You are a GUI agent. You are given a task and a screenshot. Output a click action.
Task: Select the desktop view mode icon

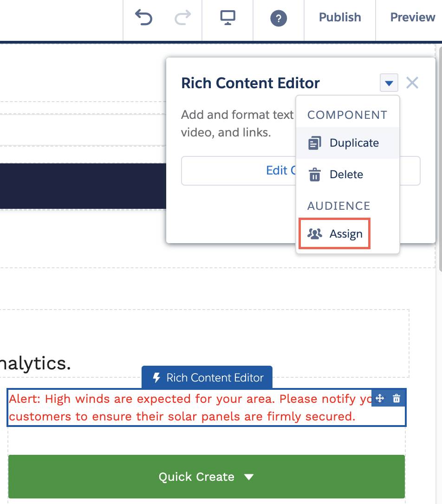click(x=227, y=17)
